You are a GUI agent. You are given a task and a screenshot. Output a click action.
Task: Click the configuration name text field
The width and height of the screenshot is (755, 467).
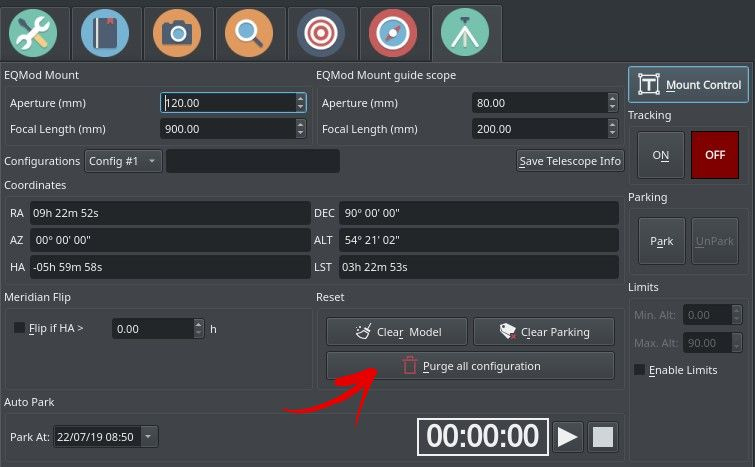tap(253, 161)
